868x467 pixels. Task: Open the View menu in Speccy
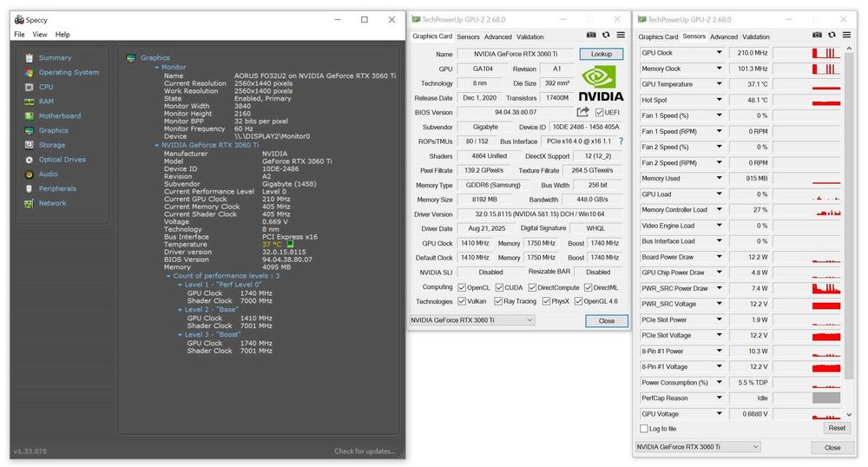[x=40, y=35]
